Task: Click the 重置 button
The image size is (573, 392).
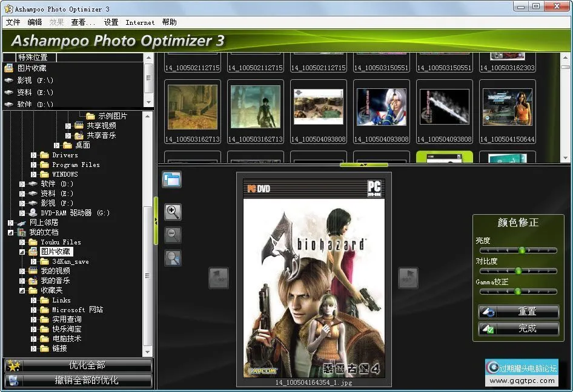Action: 518,312
